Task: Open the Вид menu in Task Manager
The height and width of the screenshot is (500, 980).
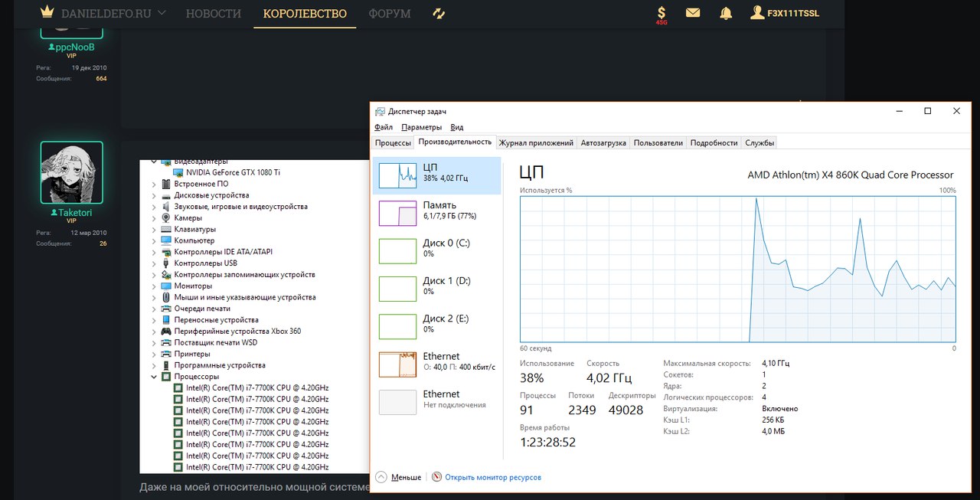Action: tap(457, 127)
